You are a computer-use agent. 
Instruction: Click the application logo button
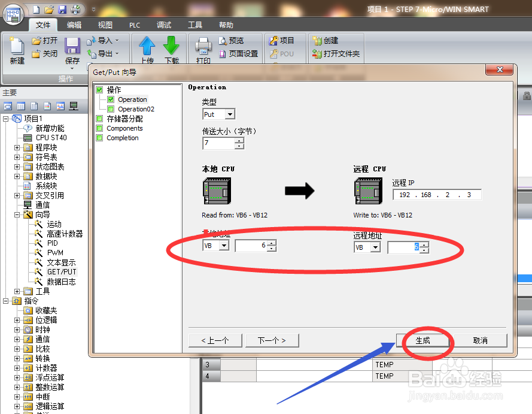(x=13, y=14)
